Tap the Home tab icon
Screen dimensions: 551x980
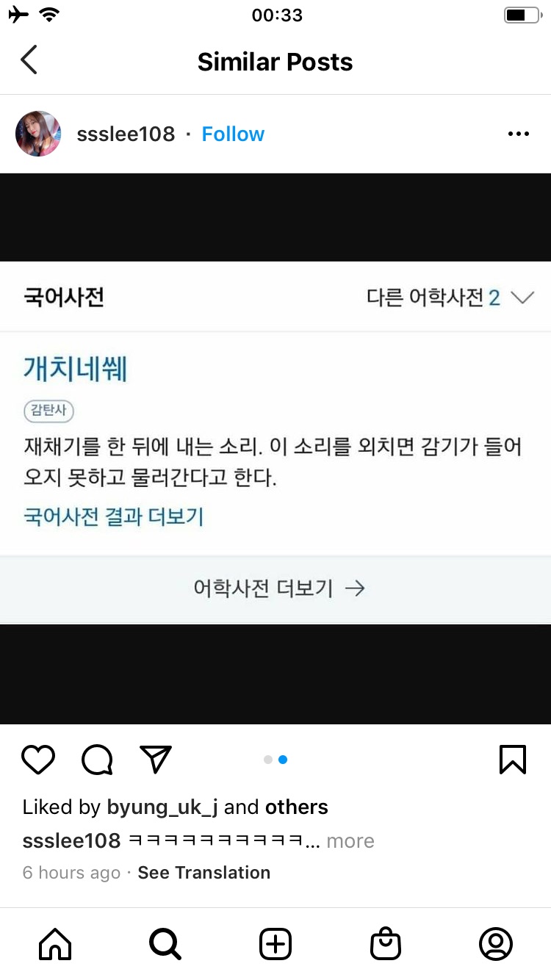pos(55,944)
